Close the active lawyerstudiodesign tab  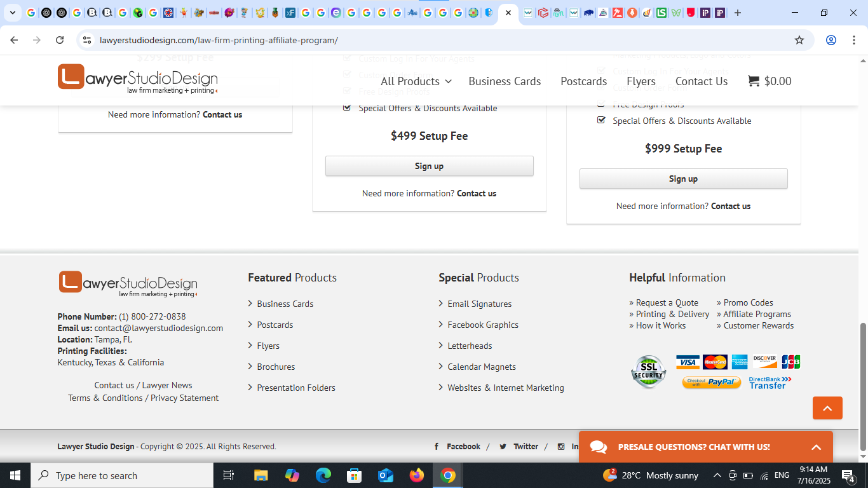pos(508,13)
